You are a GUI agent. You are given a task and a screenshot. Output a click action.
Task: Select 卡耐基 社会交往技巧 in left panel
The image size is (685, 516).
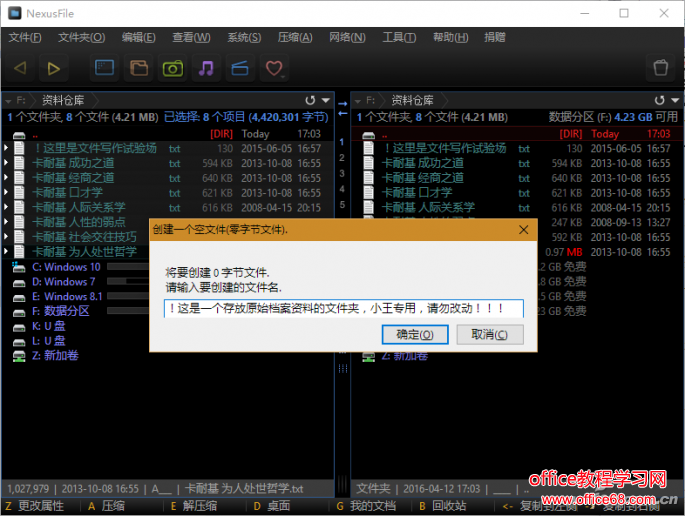click(84, 237)
